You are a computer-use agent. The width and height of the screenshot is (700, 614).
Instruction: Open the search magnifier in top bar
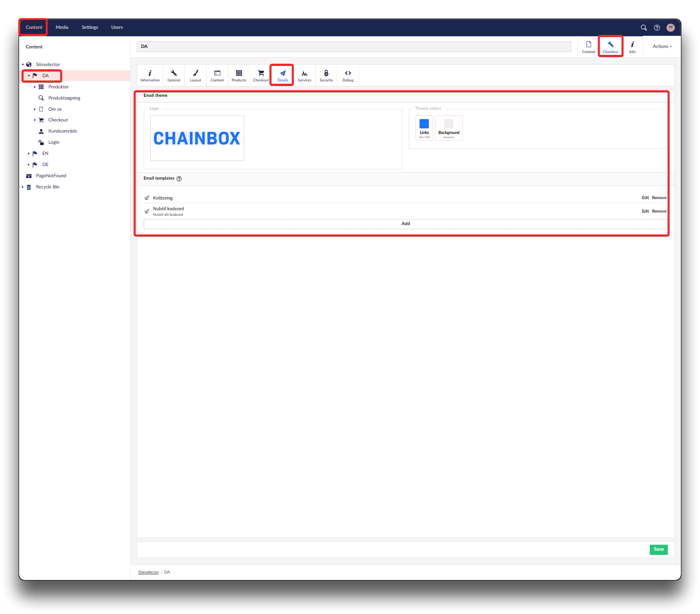point(644,27)
